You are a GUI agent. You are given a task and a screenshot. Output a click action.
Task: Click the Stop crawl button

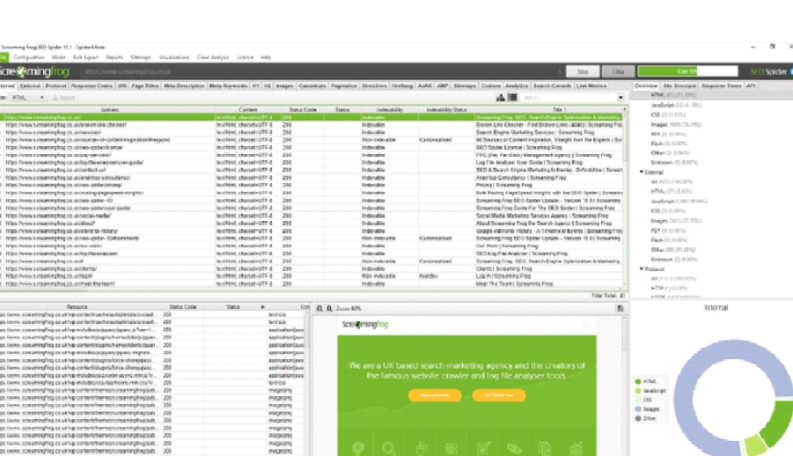(x=583, y=71)
